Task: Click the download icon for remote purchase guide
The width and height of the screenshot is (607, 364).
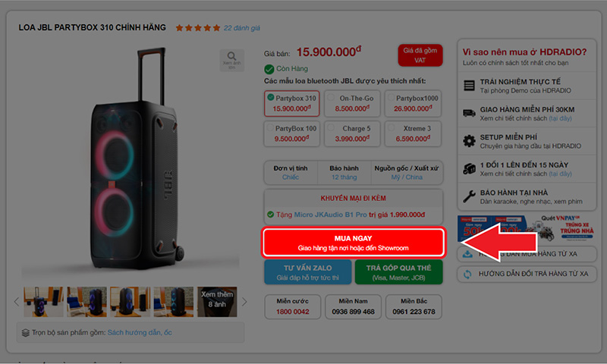Action: tap(467, 254)
